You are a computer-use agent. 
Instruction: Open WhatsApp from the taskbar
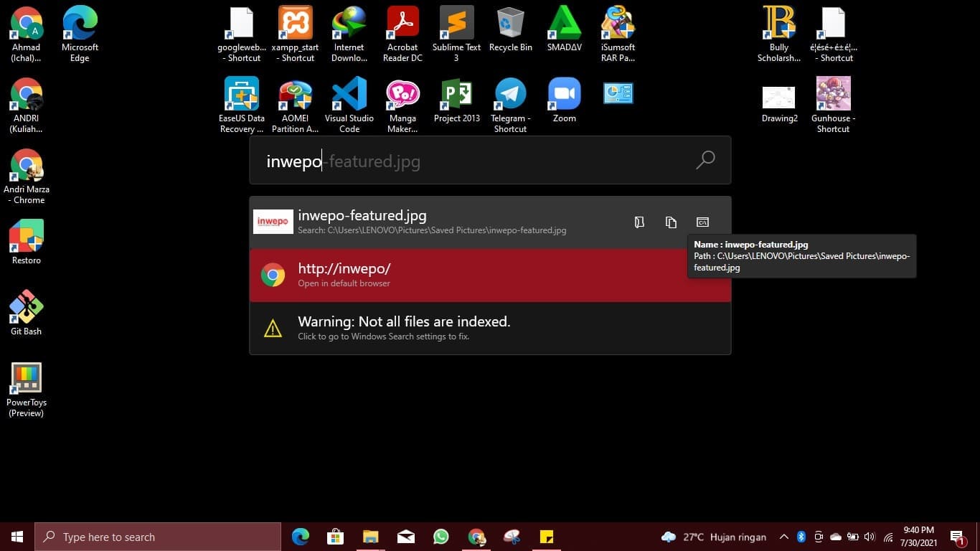click(x=440, y=537)
